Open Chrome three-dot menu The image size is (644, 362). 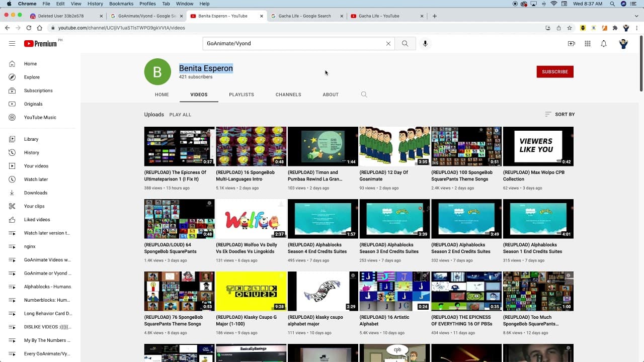(x=637, y=28)
